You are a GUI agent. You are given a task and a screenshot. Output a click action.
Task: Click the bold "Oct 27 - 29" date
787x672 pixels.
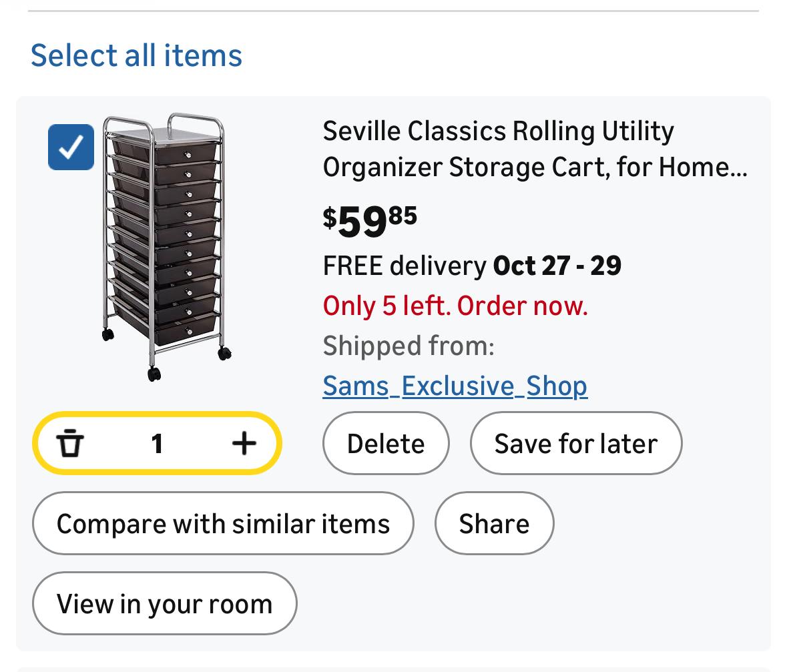click(557, 266)
